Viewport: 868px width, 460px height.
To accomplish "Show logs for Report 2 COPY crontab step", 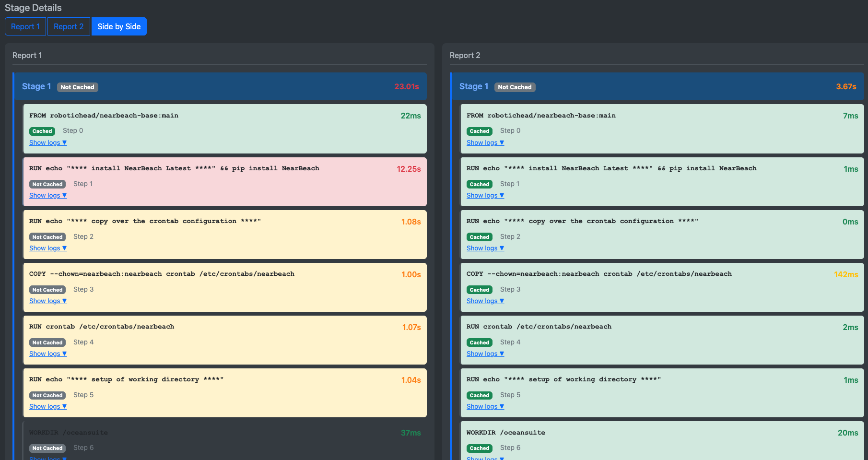I will (485, 301).
